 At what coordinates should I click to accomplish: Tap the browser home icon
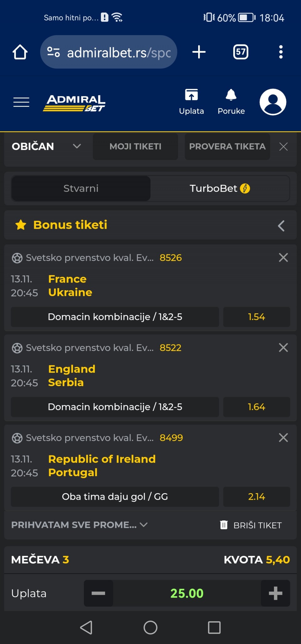click(20, 52)
